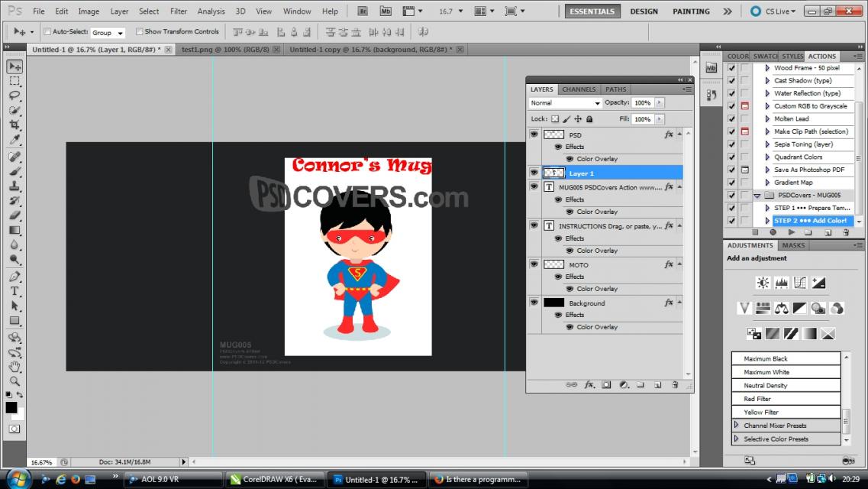Select the Gradient tool
Screen dimensions: 868x489
(15, 230)
